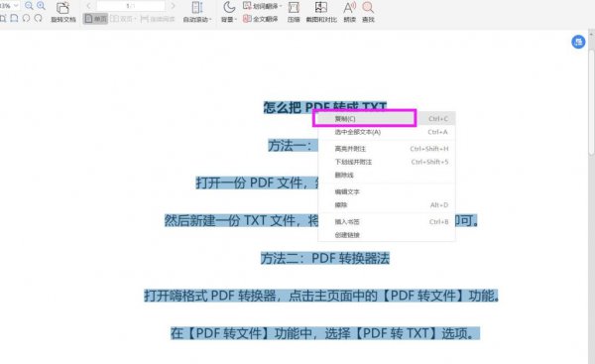Click the blue round assistant icon

(578, 42)
